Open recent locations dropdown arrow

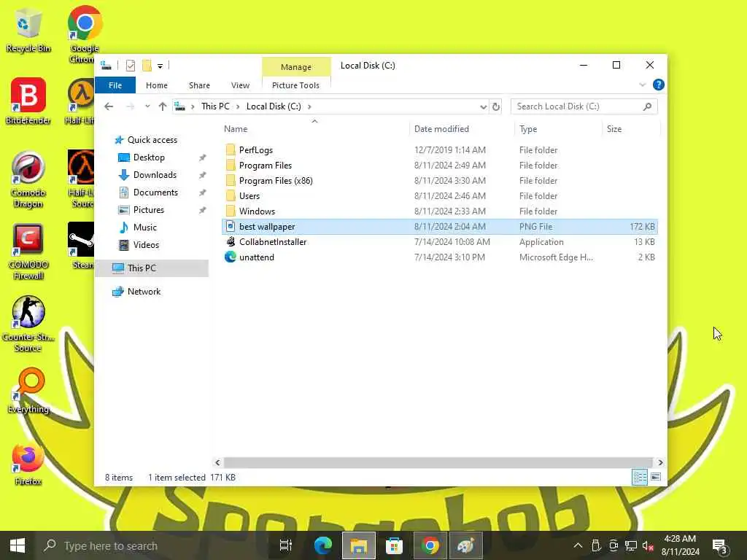click(147, 106)
